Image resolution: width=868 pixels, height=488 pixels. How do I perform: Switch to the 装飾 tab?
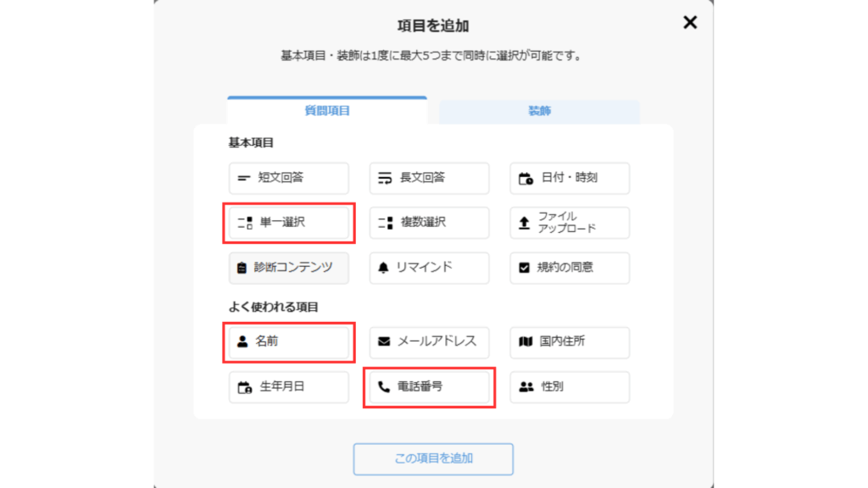539,111
